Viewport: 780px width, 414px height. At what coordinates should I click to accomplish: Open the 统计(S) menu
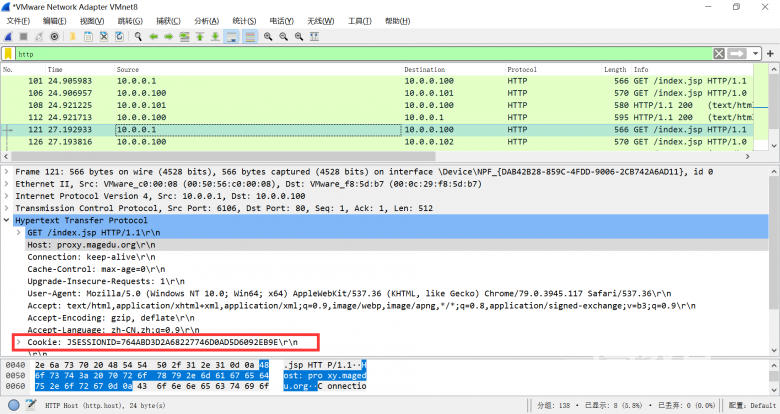pos(244,21)
